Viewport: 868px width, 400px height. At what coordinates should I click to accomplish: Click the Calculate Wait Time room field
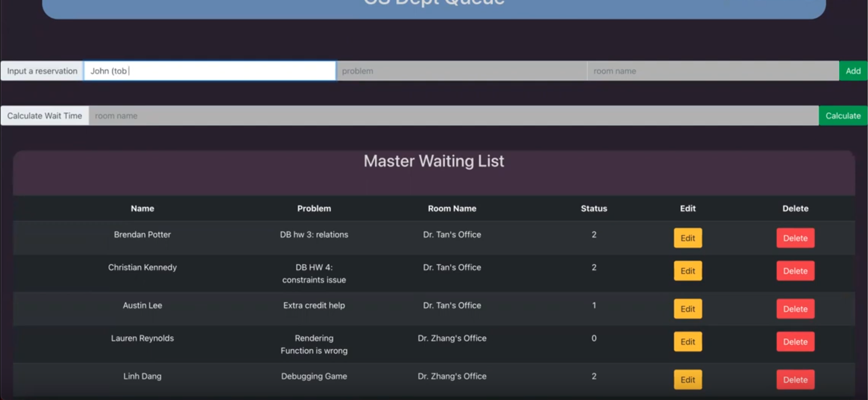tap(453, 116)
